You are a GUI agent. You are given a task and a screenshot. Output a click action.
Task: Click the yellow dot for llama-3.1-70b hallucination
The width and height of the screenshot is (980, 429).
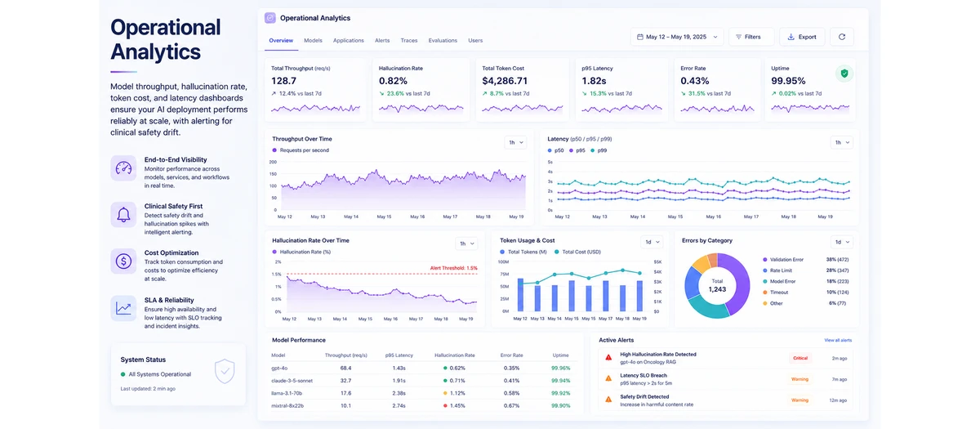pos(445,393)
